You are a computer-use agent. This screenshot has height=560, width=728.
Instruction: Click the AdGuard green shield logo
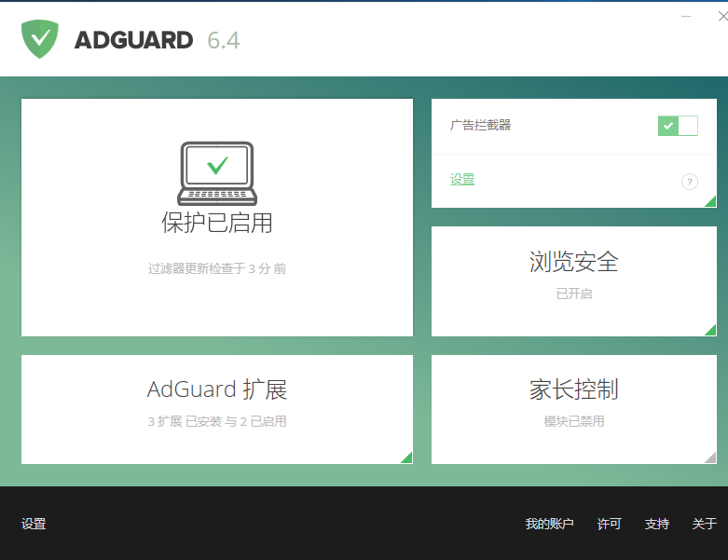[x=40, y=39]
